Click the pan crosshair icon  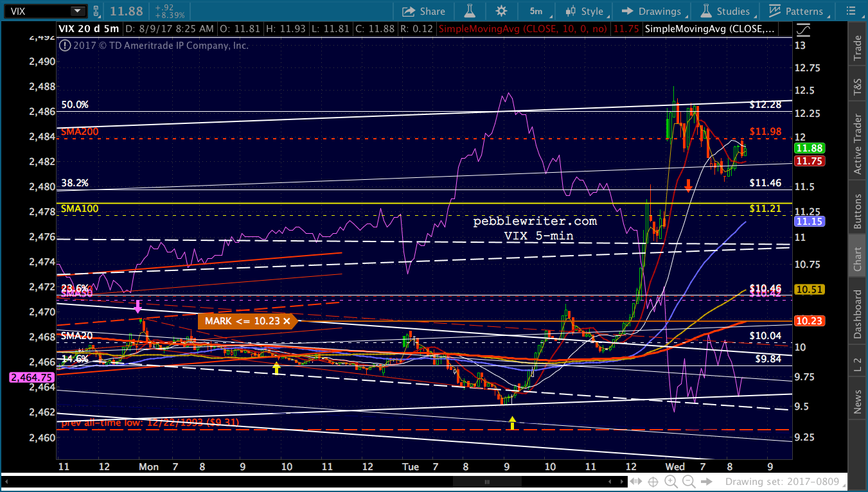653,482
